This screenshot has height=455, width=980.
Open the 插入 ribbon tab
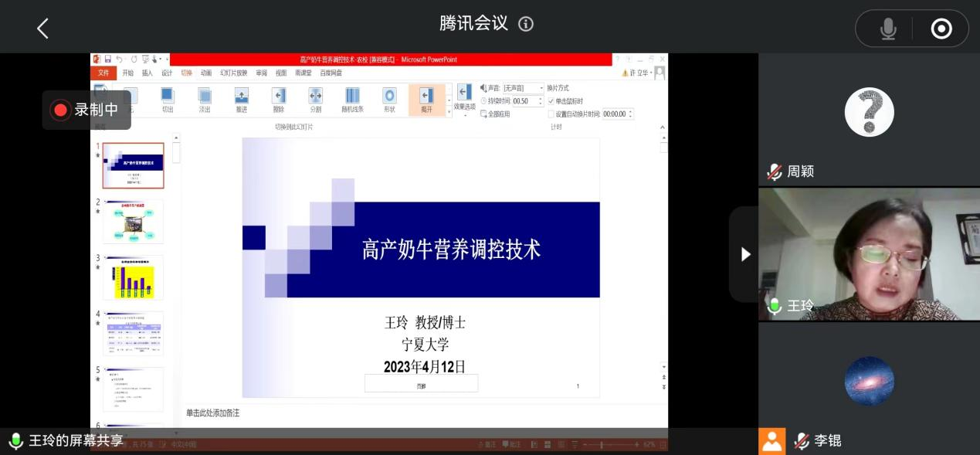[147, 73]
